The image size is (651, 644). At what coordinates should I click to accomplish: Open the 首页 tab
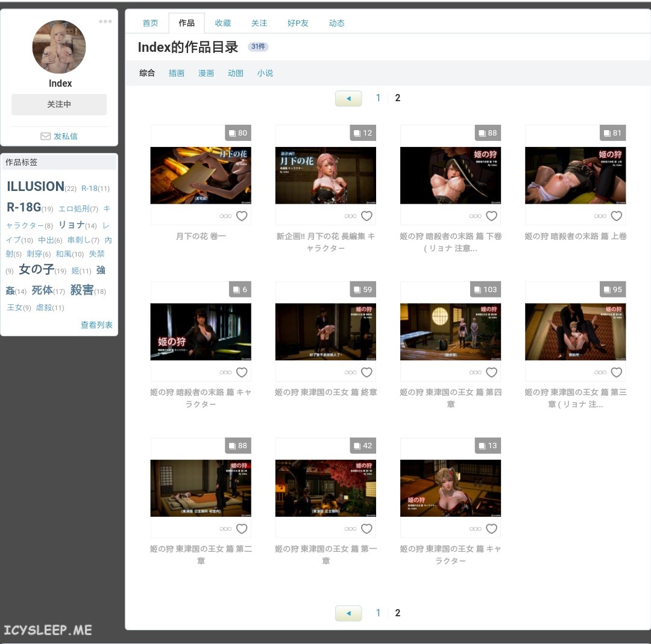pyautogui.click(x=150, y=23)
